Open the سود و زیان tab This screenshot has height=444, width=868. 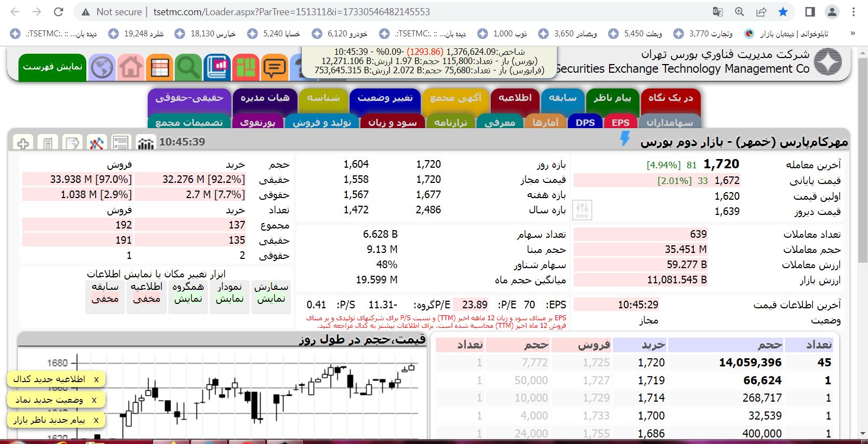(392, 122)
